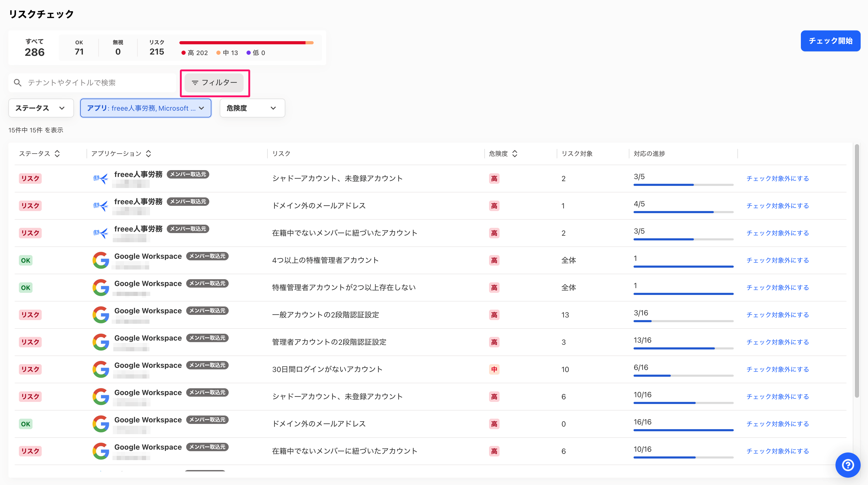Image resolution: width=868 pixels, height=485 pixels.
Task: Click the 15件中 15件 を表示 count text
Action: pos(36,130)
